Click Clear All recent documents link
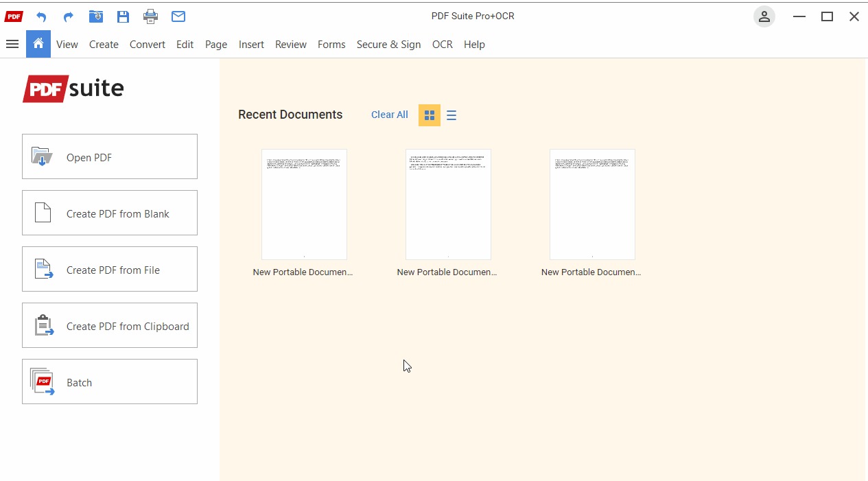Image resolution: width=868 pixels, height=481 pixels. (390, 115)
